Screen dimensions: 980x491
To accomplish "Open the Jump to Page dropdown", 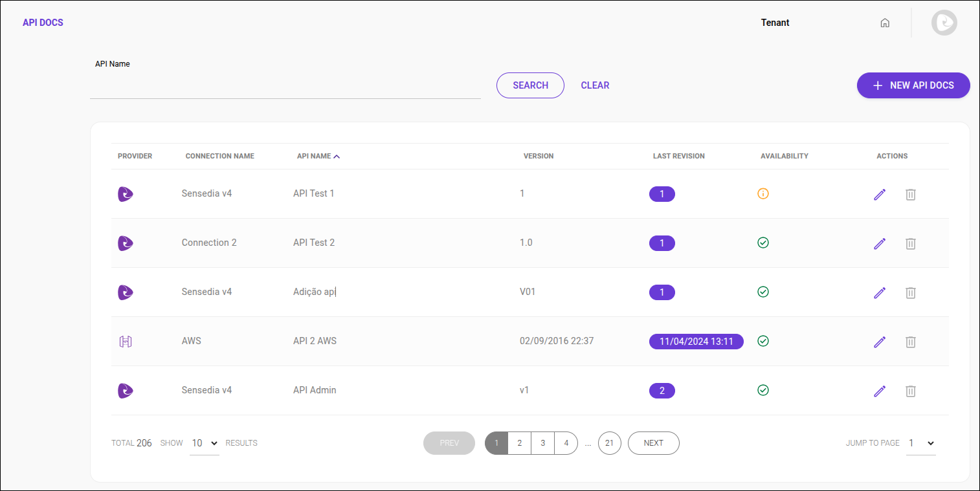I will coord(920,443).
